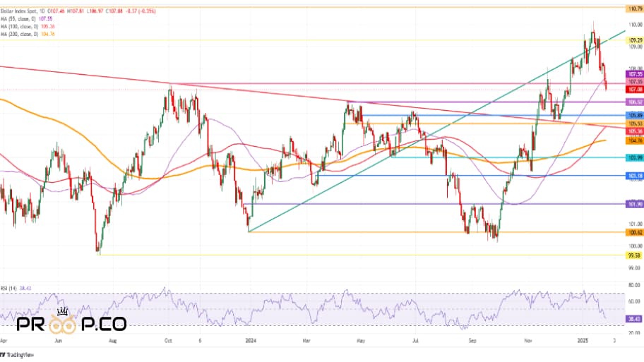
Task: Click the 105.53 orange level label
Action: pos(635,123)
